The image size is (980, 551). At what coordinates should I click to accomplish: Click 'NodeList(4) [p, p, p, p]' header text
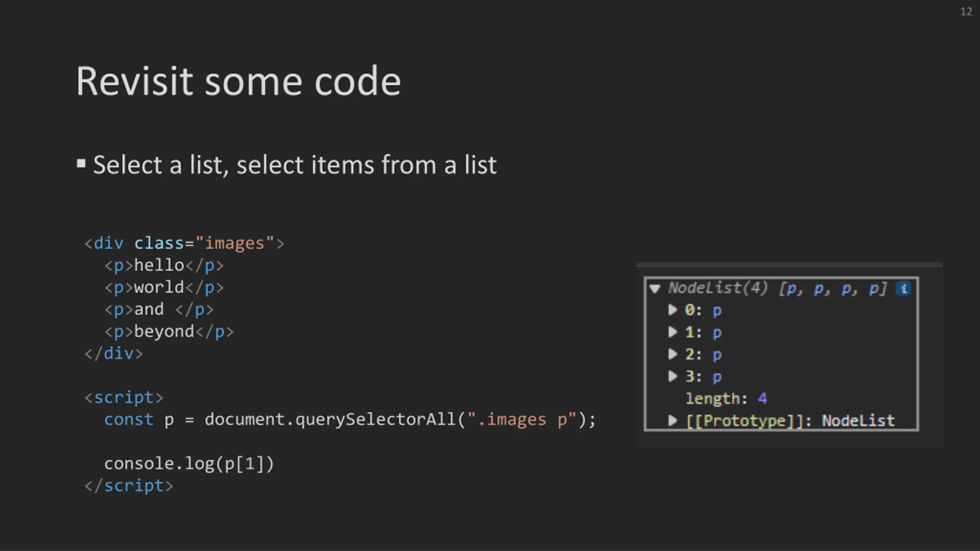777,289
